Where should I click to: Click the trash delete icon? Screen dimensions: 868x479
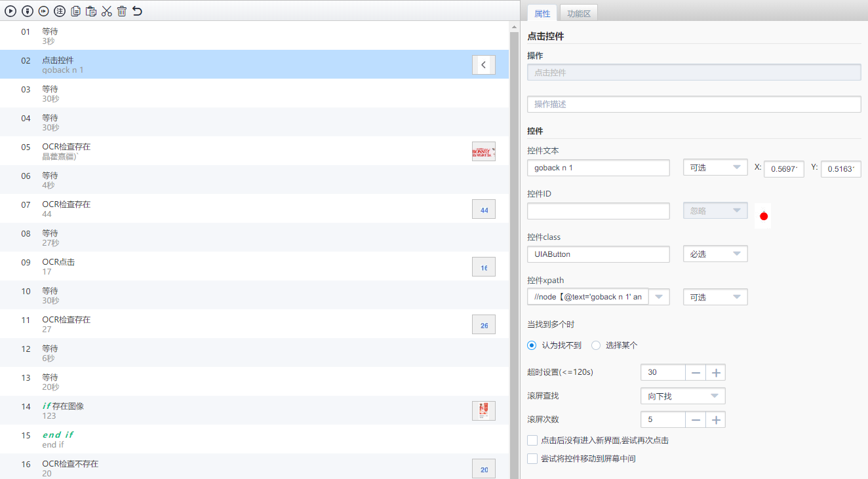click(x=122, y=11)
